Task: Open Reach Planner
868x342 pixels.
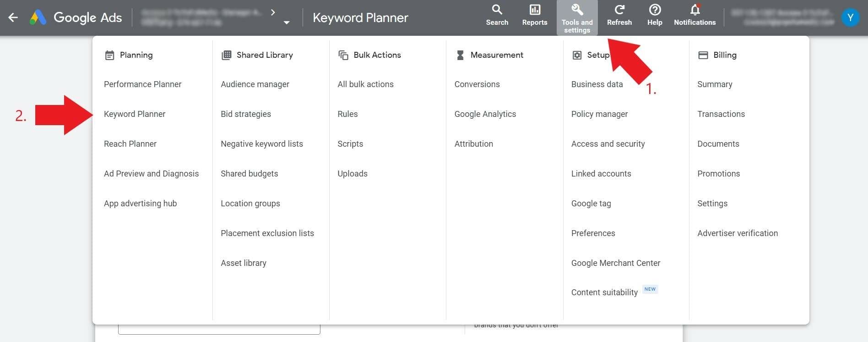Action: [x=130, y=144]
